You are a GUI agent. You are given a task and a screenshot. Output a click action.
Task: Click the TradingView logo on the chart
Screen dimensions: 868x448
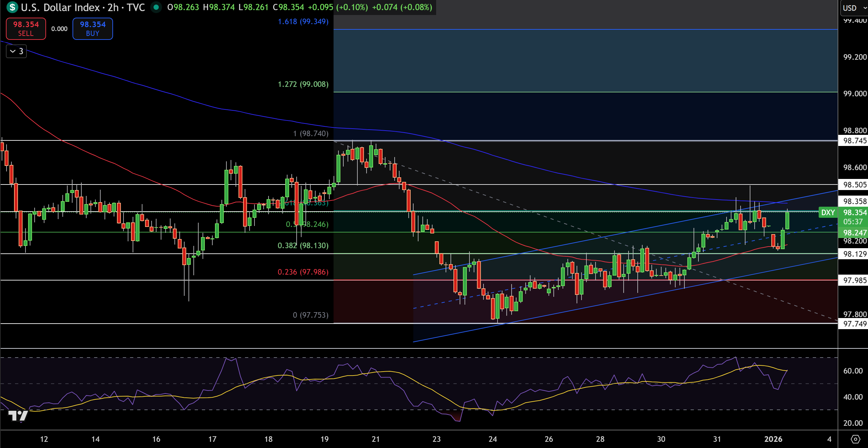[x=18, y=416]
